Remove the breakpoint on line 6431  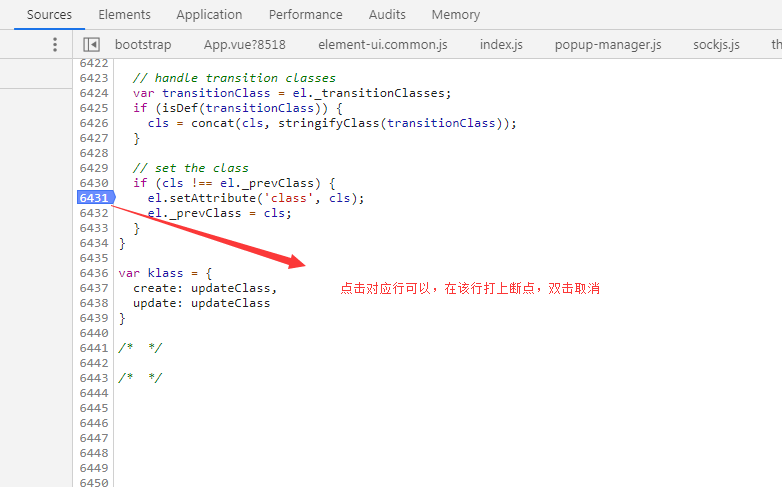pyautogui.click(x=94, y=198)
